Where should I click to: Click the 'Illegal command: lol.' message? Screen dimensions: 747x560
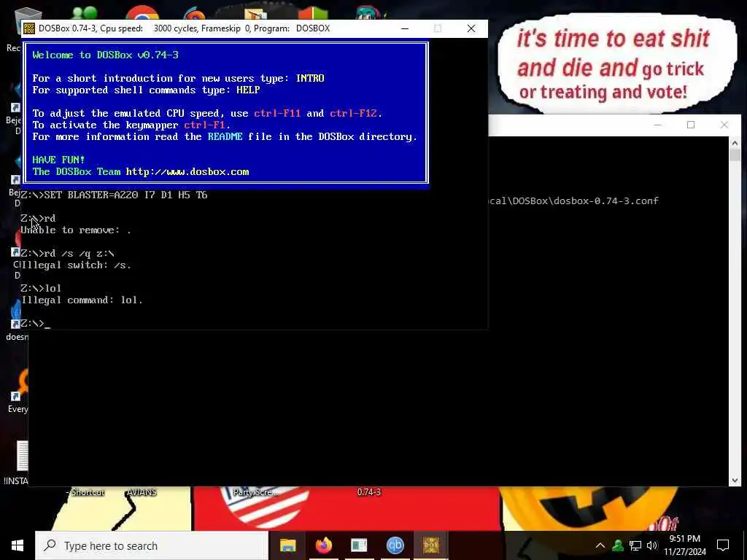(x=82, y=300)
